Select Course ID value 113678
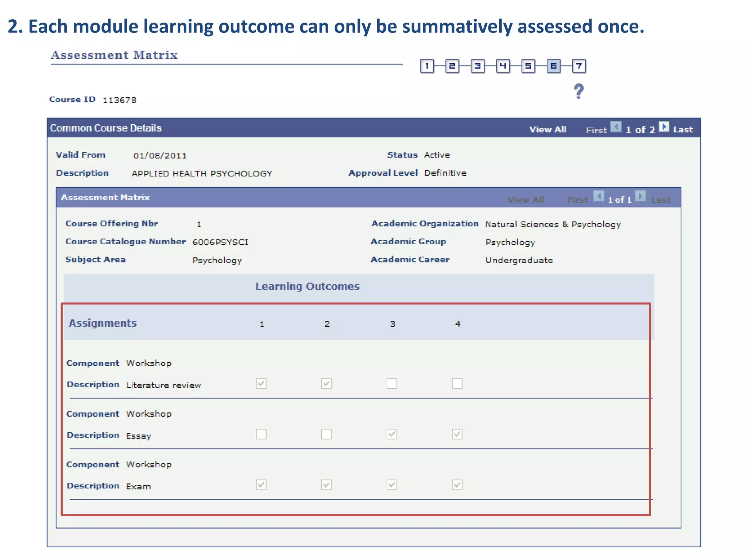Screen dimensions: 747x560 119,100
